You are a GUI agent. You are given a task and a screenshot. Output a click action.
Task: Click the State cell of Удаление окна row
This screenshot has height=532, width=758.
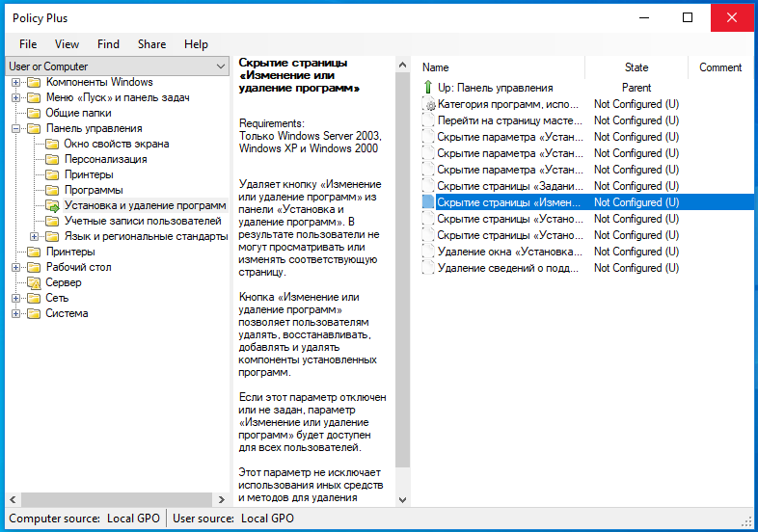tap(636, 252)
